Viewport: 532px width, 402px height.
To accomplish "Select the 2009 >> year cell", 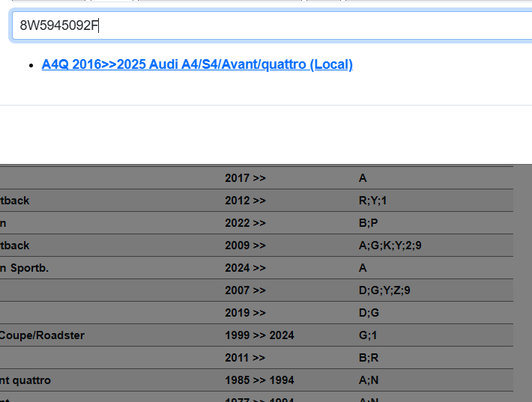I will tap(245, 246).
